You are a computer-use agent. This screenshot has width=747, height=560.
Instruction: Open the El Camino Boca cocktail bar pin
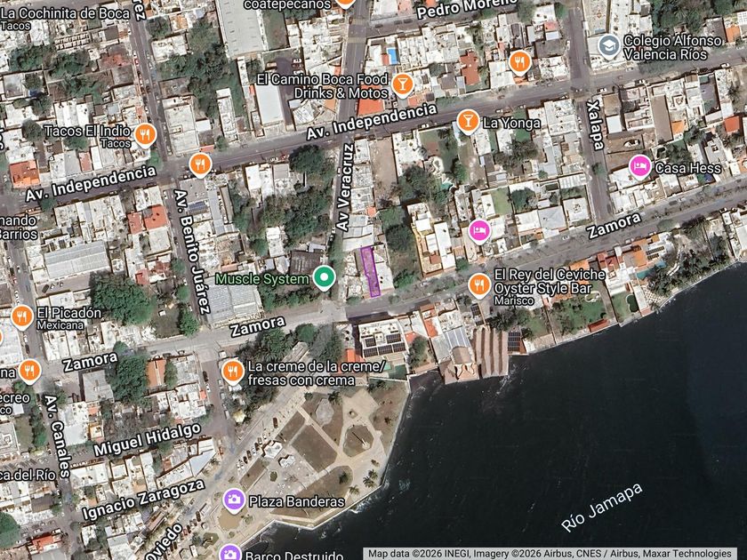tap(403, 85)
